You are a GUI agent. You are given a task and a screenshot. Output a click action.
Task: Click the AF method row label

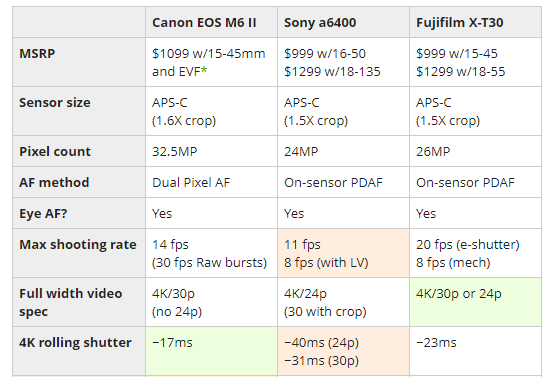pos(54,183)
